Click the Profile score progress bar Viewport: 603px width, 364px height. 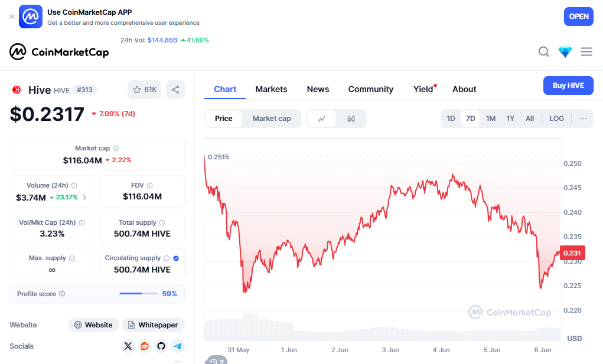pos(138,294)
